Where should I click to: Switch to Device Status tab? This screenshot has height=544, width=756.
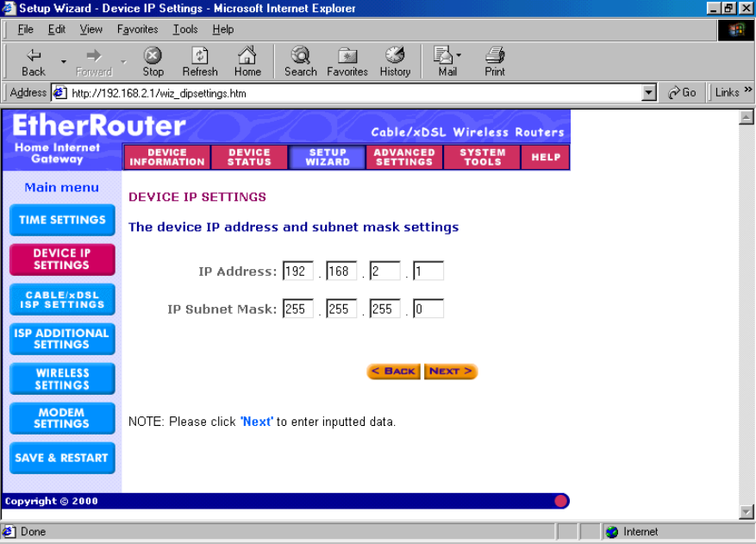pyautogui.click(x=249, y=157)
